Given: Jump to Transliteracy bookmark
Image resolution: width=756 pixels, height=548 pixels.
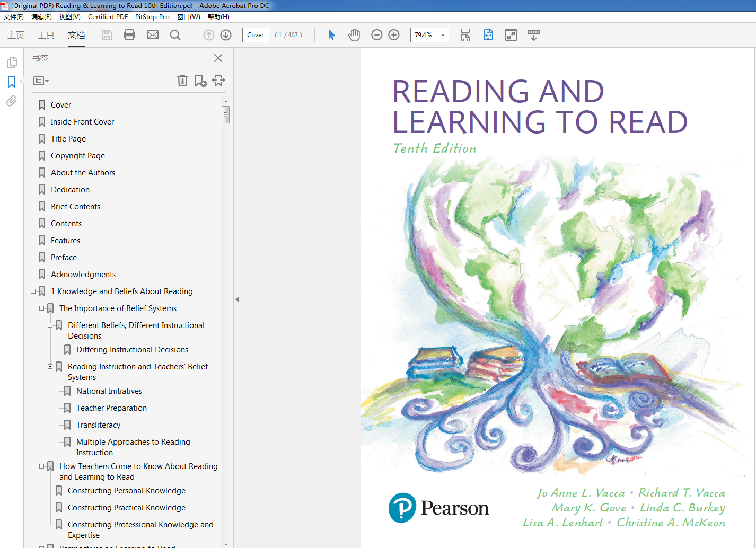Looking at the screenshot, I should pos(98,425).
